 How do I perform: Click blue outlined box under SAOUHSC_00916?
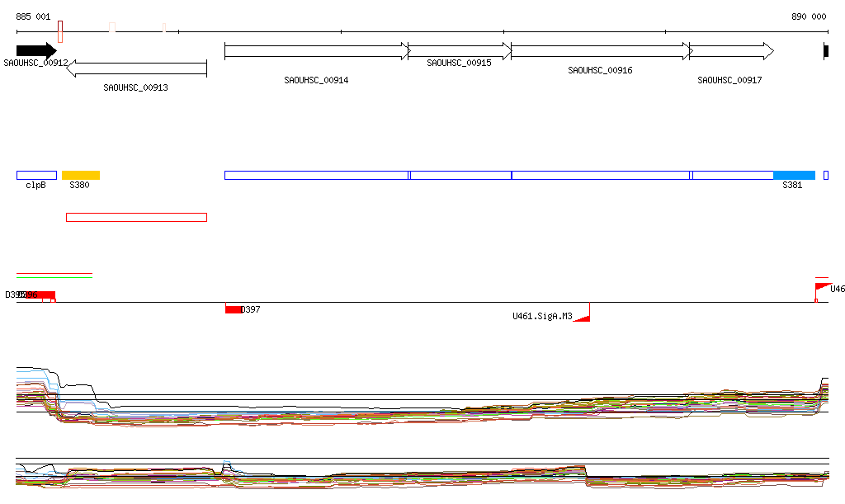[x=601, y=175]
